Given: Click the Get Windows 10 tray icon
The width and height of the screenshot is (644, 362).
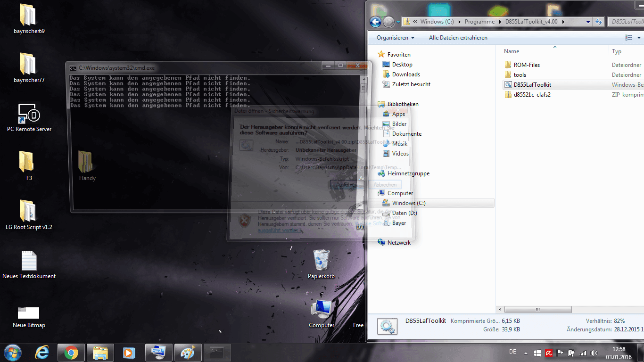Looking at the screenshot, I should coord(537,353).
